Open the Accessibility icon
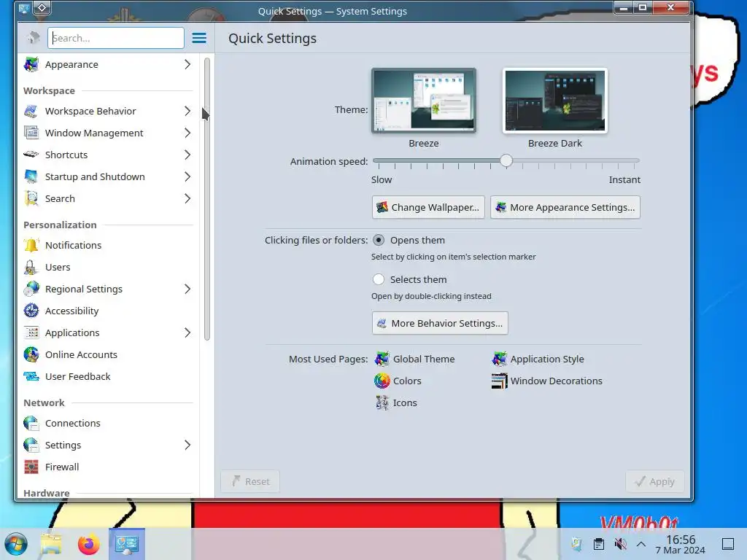Viewport: 747px width, 560px height. 31,311
